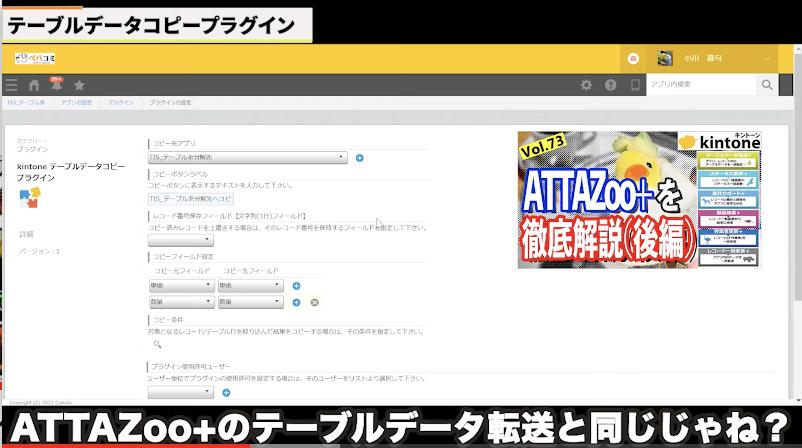Add another copy destination app with plus icon
Image resolution: width=802 pixels, height=448 pixels.
tap(360, 158)
